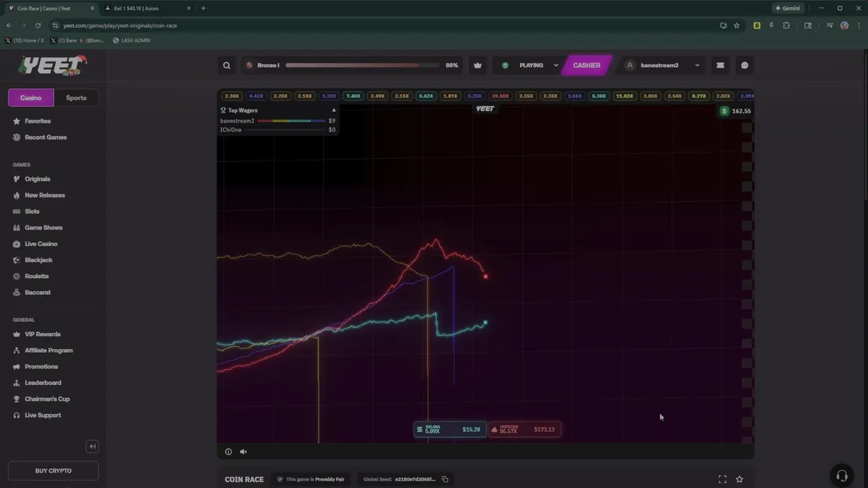The height and width of the screenshot is (488, 868).
Task: Switch to Sports tab
Action: 76,98
